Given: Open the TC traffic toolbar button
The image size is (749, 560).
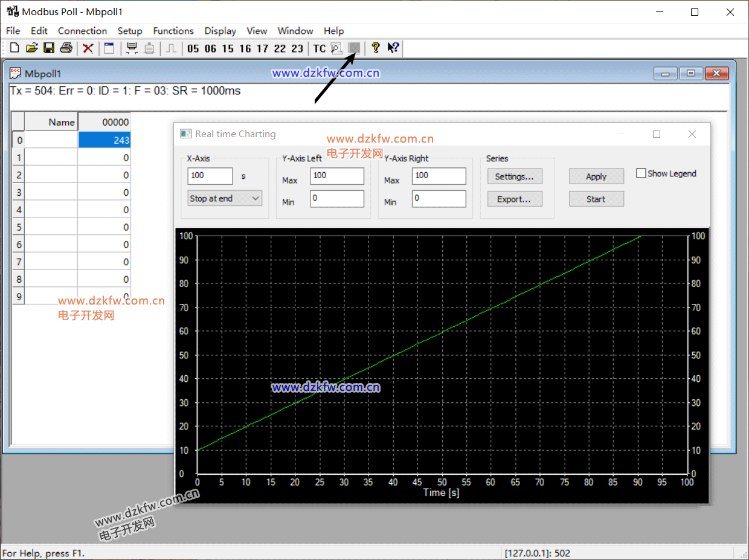Looking at the screenshot, I should [319, 48].
